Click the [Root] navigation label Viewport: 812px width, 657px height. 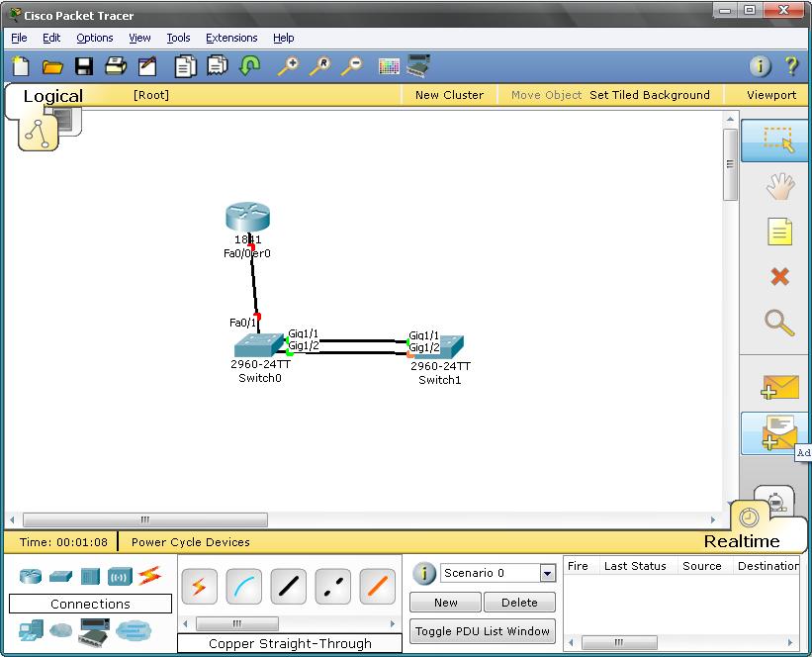[x=151, y=95]
